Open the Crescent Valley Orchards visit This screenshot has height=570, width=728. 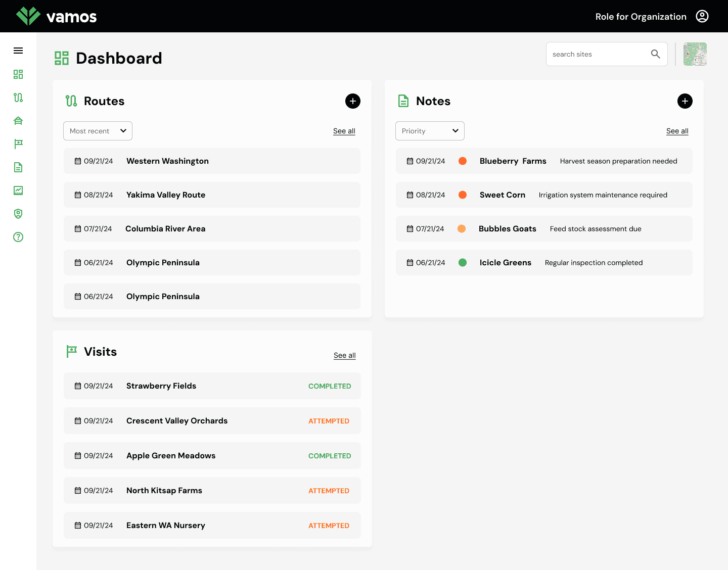point(212,421)
